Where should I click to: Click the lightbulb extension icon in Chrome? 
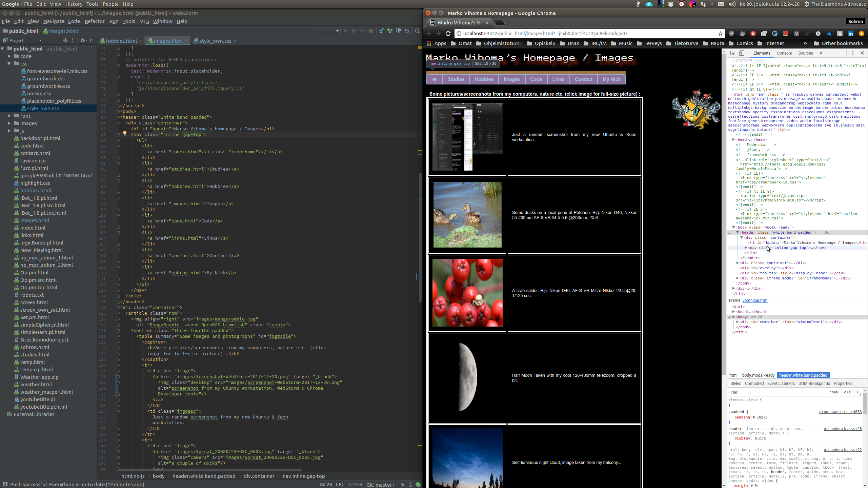pyautogui.click(x=796, y=34)
